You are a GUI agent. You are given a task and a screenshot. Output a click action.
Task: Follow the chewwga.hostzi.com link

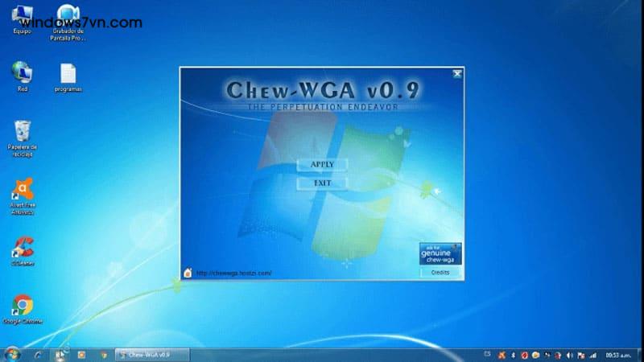tap(233, 273)
